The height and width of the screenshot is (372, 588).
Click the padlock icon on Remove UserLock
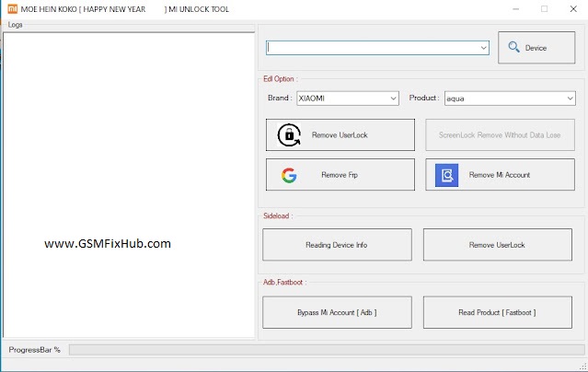click(289, 134)
